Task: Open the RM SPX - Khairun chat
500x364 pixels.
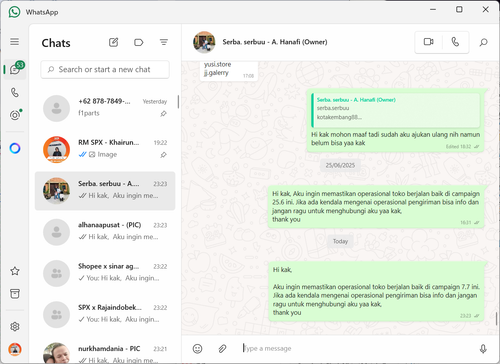Action: pos(105,149)
